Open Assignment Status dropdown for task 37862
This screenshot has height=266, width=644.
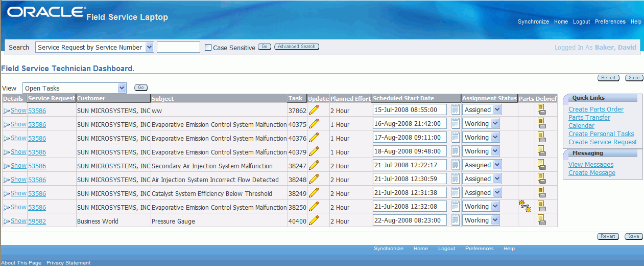click(482, 109)
